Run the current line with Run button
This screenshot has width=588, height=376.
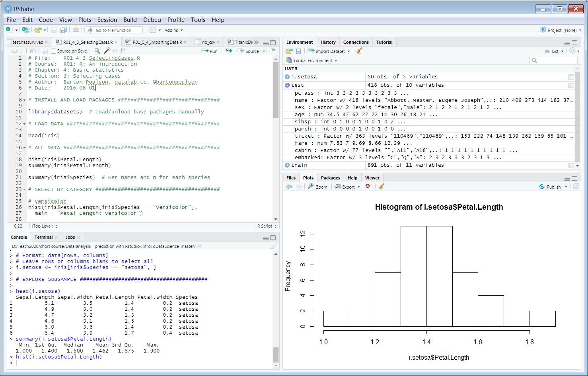[x=209, y=51]
